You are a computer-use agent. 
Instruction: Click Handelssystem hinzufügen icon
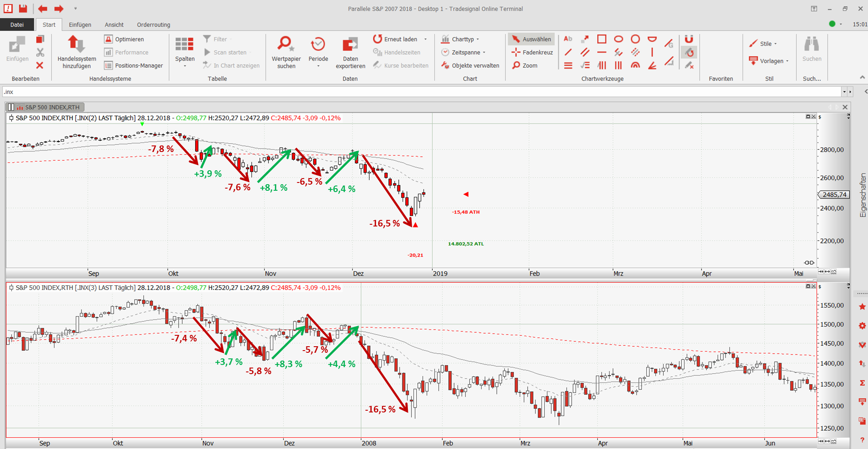77,52
